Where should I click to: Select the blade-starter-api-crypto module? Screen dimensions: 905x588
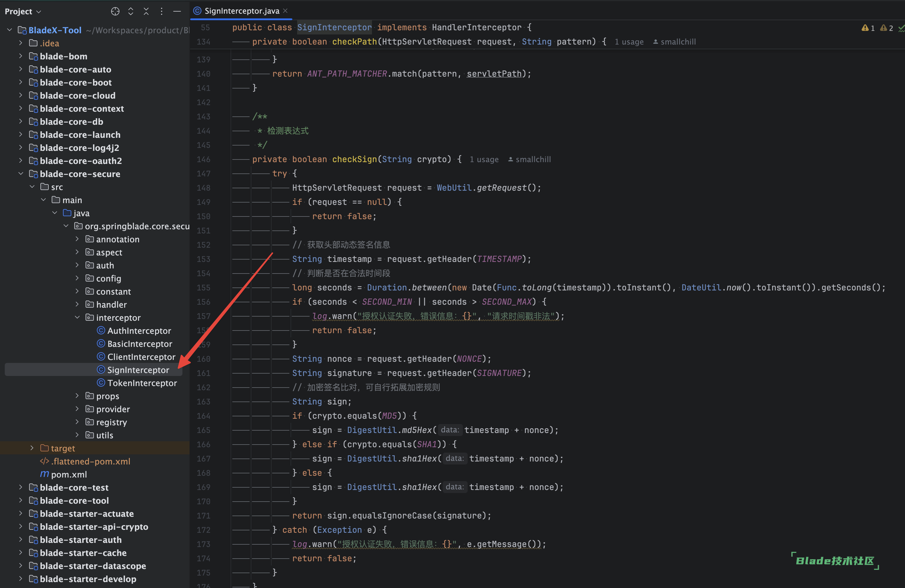pos(94,527)
